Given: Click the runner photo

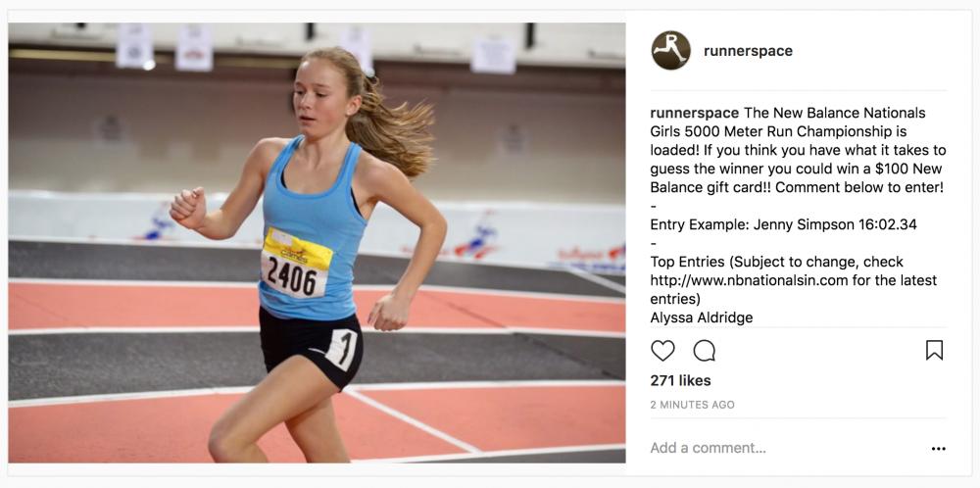Looking at the screenshot, I should 317,242.
